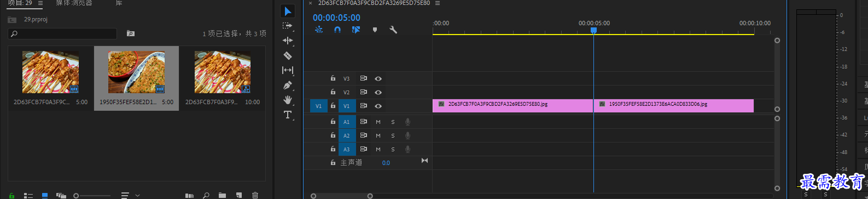Target the A1 track header

[x=346, y=122]
